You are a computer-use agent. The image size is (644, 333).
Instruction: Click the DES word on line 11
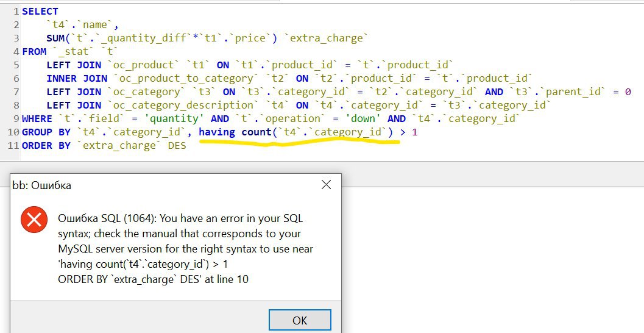(177, 146)
